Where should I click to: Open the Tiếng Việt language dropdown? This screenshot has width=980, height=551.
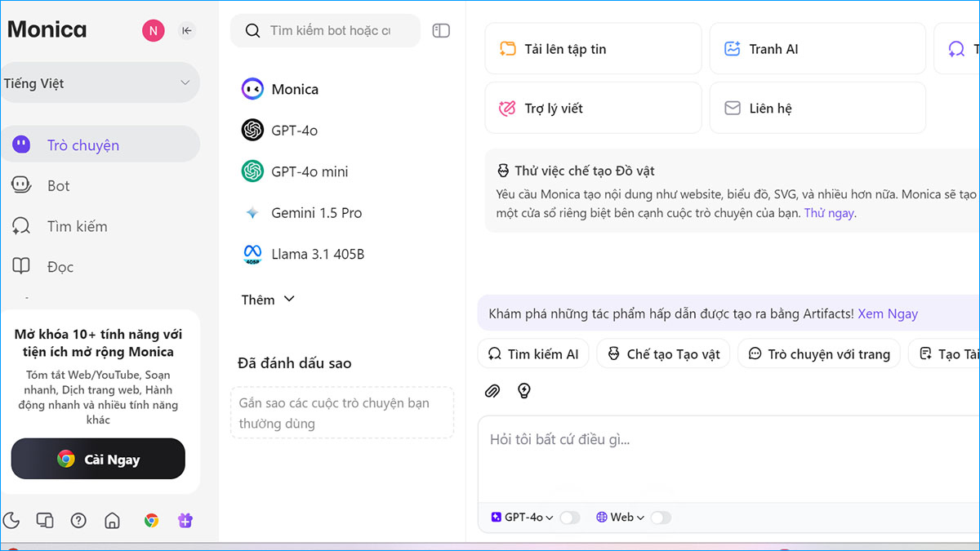click(98, 83)
